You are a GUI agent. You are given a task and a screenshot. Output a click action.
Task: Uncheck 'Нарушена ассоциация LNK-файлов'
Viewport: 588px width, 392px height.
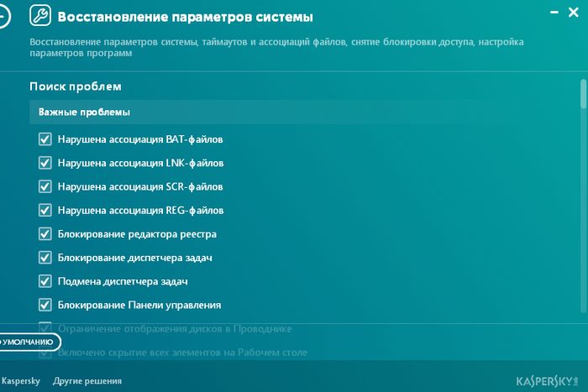point(45,163)
